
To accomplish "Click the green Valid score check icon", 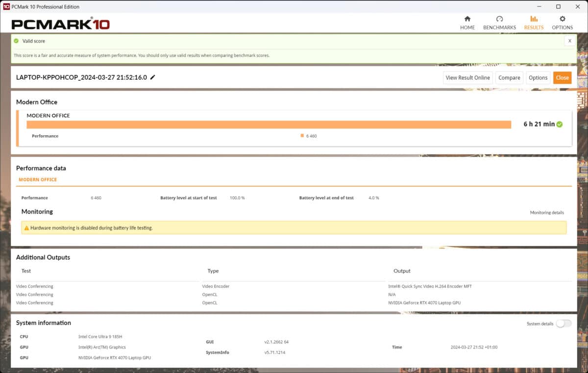I will pos(16,41).
